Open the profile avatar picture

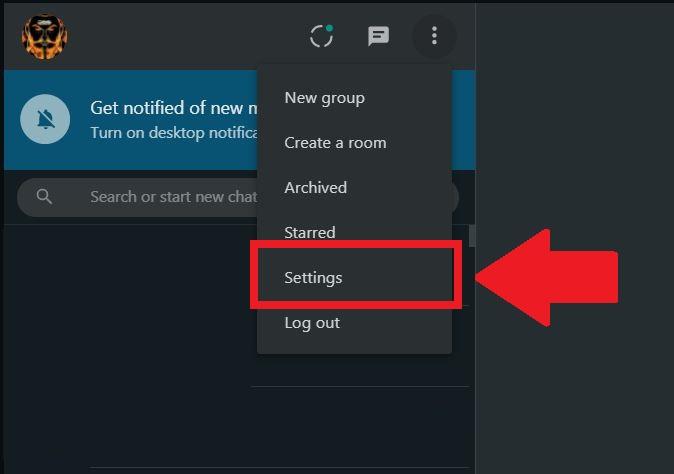click(x=45, y=36)
